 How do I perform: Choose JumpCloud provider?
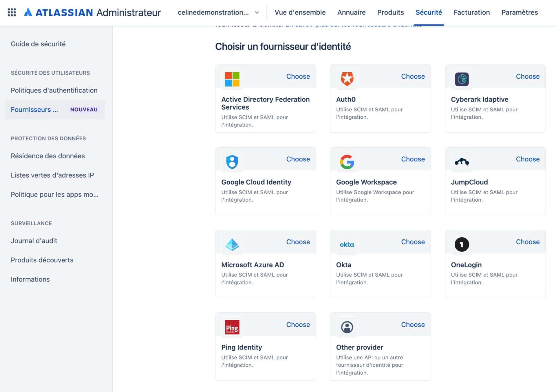[528, 159]
